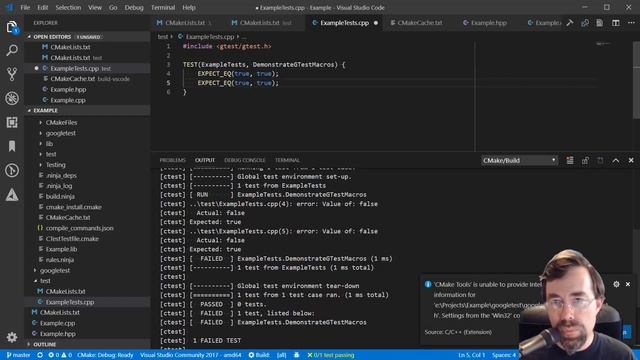
Task: Maximize the output panel with chevron
Action: (616, 160)
